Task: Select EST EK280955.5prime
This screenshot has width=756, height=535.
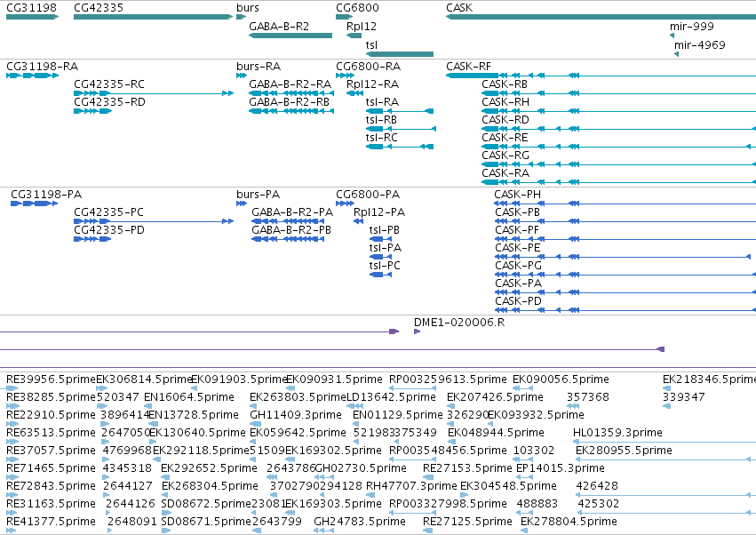Action: [624, 451]
